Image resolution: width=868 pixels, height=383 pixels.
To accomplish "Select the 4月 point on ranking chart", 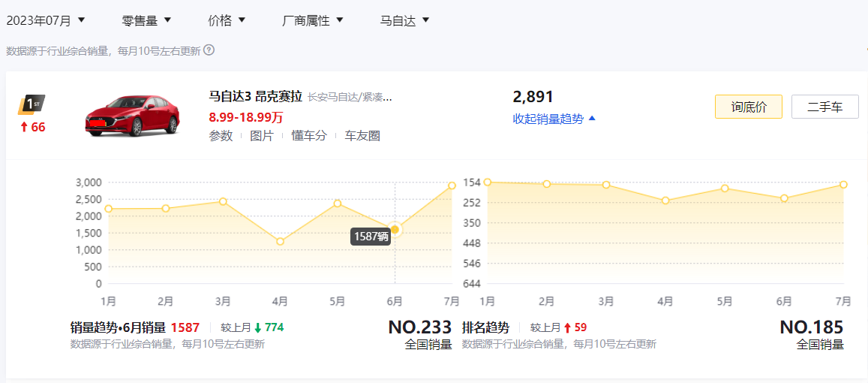I will (665, 200).
